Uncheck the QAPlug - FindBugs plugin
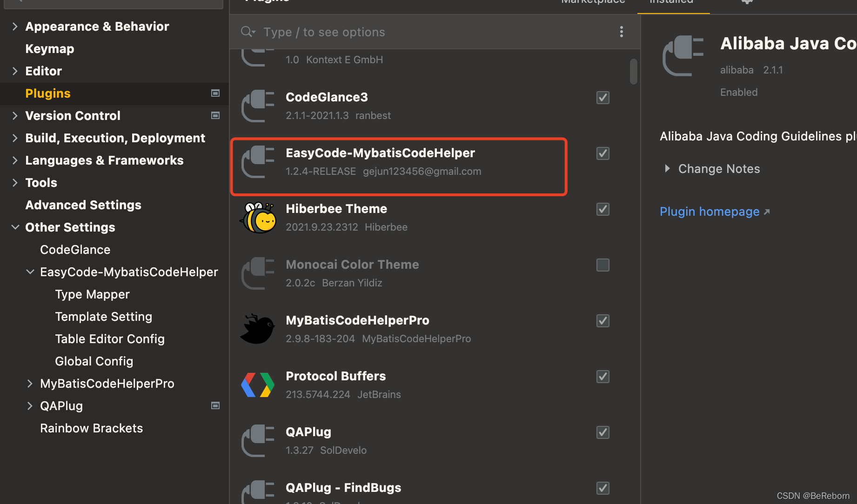857x504 pixels. pos(603,488)
